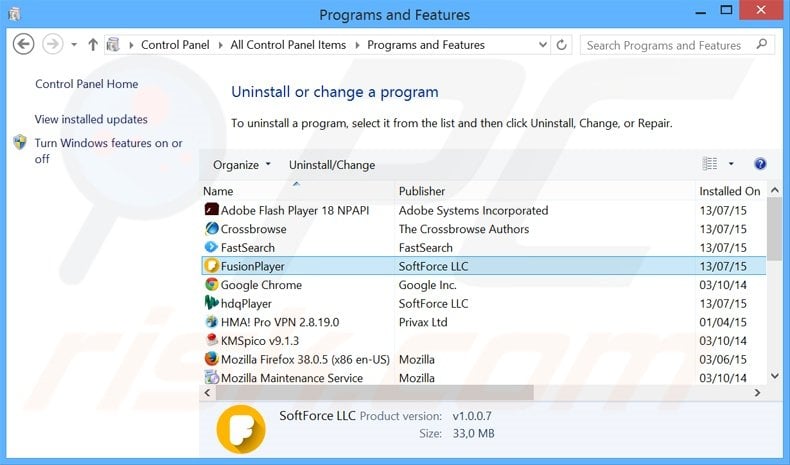The image size is (790, 465).
Task: Select HMA! Pro VPN 2.8.19.0 entry
Action: pos(280,322)
